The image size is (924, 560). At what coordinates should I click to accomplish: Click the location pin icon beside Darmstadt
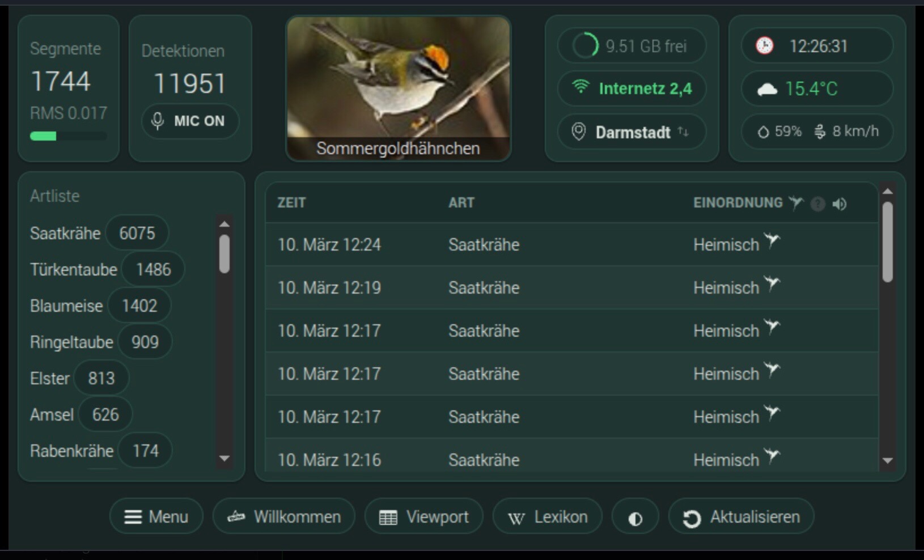point(578,132)
